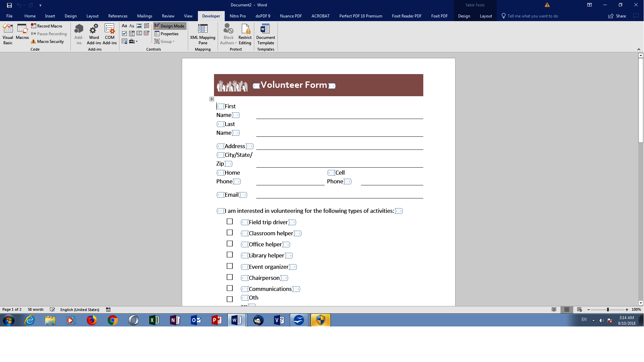The image size is (644, 362).
Task: Insert a Check Box content control
Action: pos(124,33)
